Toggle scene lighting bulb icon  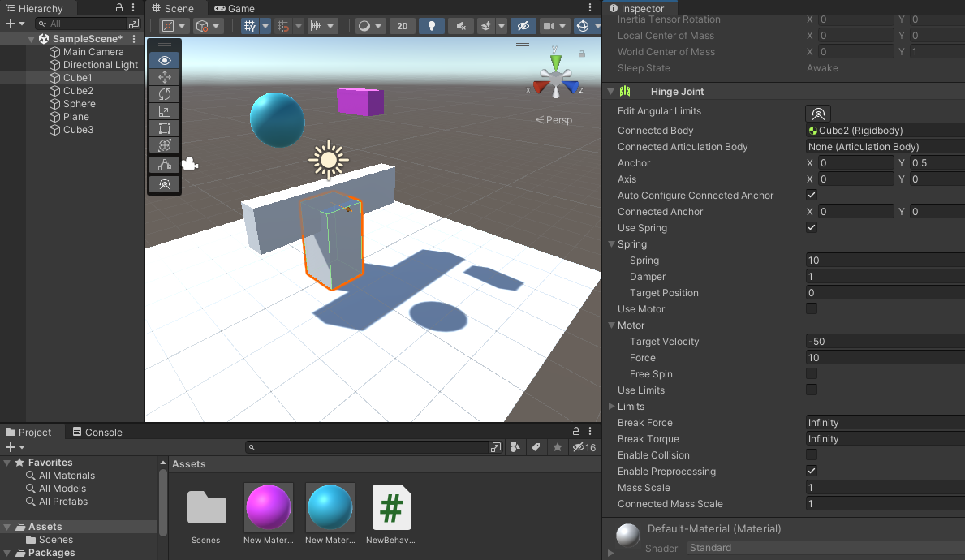(432, 26)
